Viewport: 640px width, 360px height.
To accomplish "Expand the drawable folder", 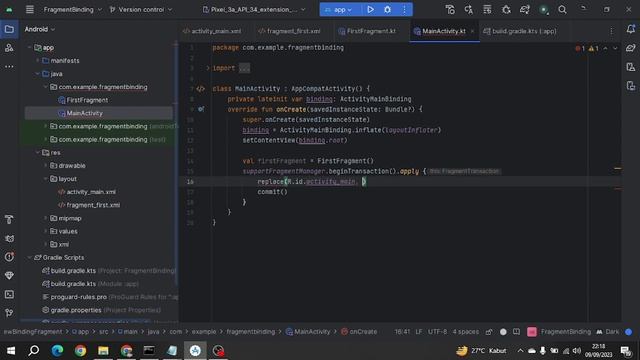I will point(46,166).
